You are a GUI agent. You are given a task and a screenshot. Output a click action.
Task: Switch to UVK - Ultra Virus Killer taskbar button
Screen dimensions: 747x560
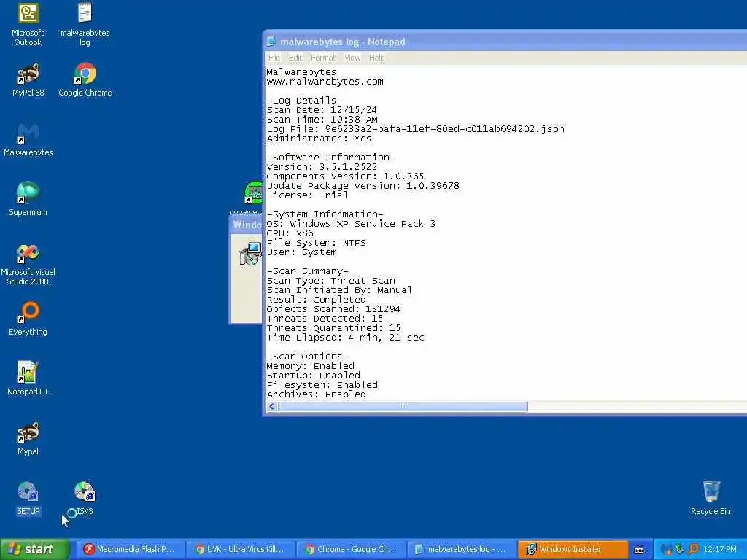(240, 549)
